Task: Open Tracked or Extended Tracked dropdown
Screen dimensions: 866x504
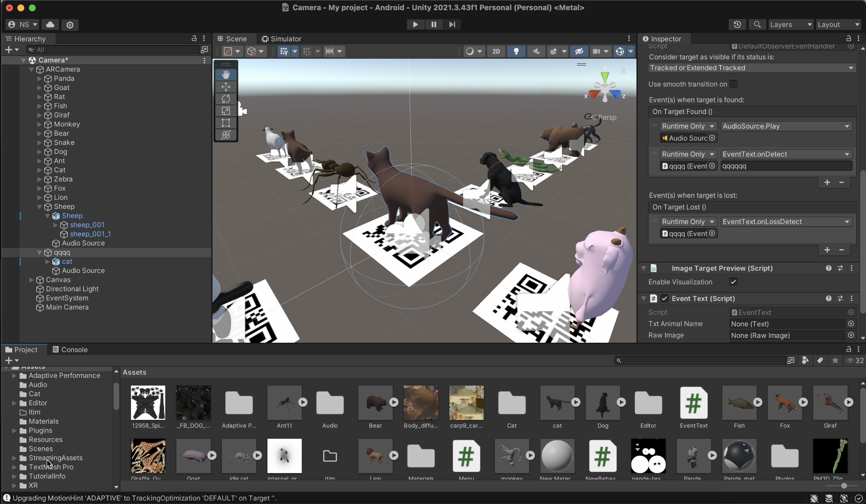Action: pyautogui.click(x=751, y=68)
